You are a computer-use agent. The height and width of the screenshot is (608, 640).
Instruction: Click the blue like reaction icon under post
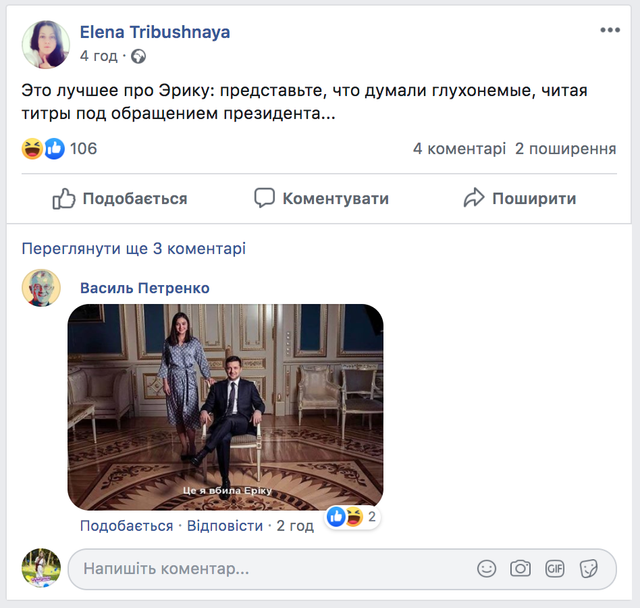pyautogui.click(x=54, y=149)
